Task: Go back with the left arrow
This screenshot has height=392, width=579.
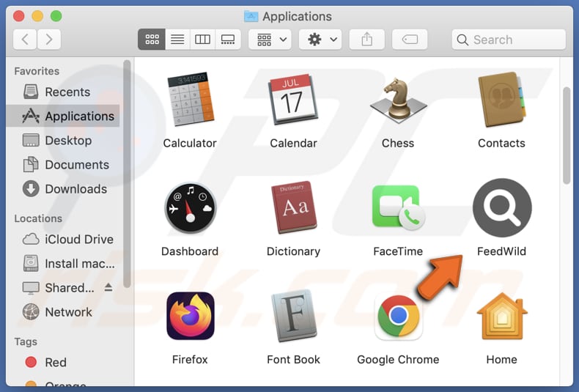Action: pos(25,39)
